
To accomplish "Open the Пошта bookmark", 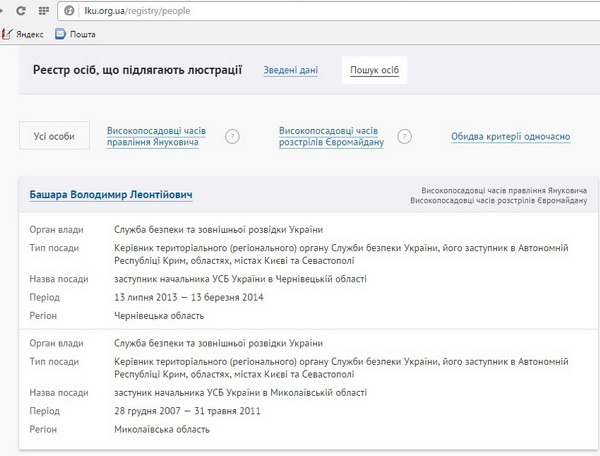I will (x=75, y=33).
